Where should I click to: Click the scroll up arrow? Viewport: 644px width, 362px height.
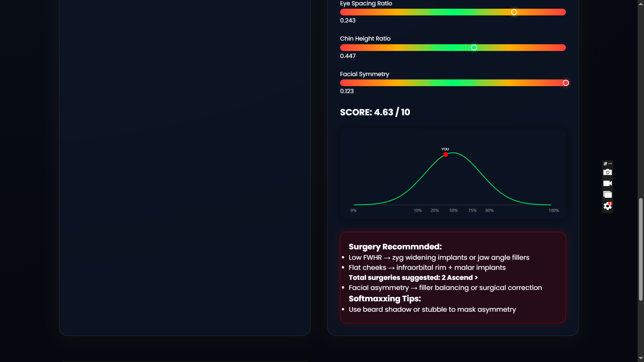pyautogui.click(x=641, y=3)
